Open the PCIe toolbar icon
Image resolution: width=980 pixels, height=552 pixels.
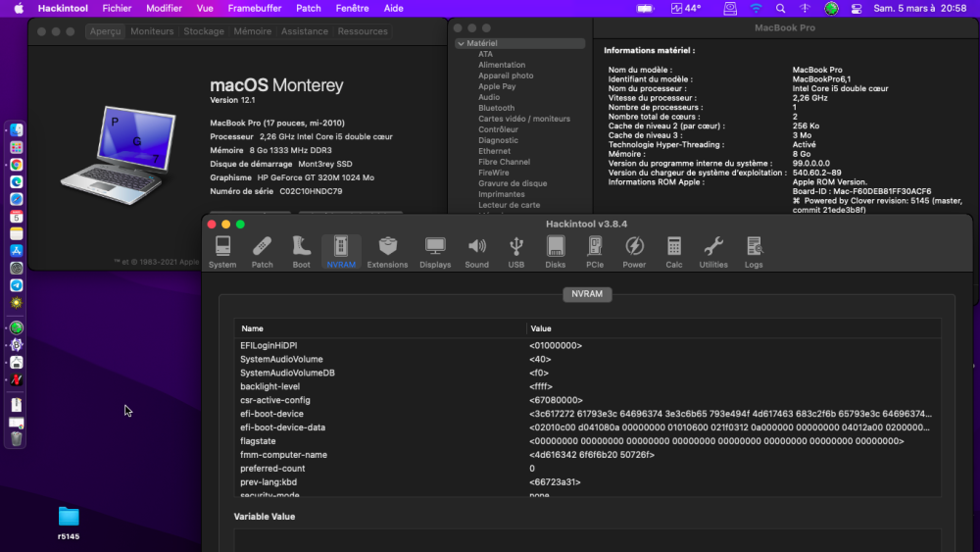coord(595,252)
